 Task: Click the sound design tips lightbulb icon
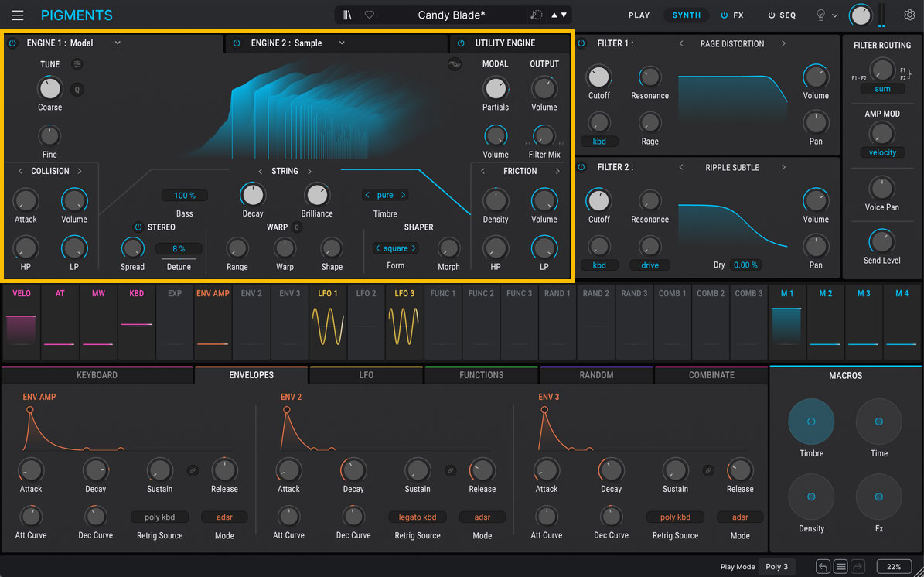(x=820, y=15)
